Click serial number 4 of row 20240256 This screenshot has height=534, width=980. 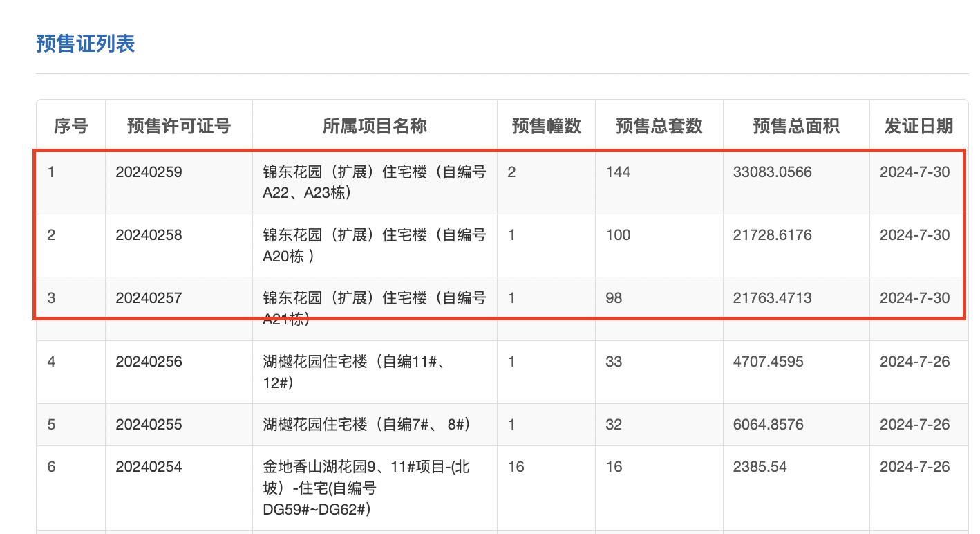[x=51, y=361]
